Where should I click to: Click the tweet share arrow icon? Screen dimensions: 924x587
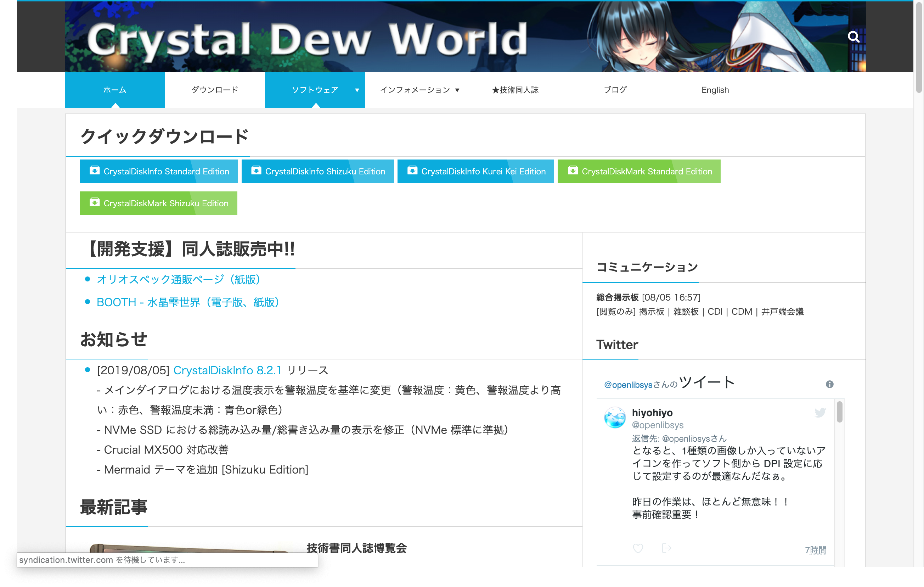[x=666, y=548]
